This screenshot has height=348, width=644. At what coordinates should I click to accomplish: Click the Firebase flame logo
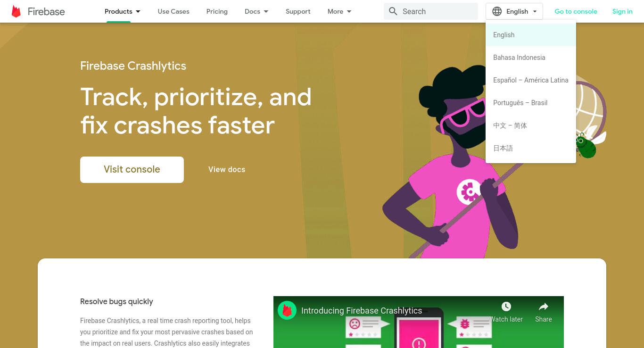pyautogui.click(x=16, y=11)
